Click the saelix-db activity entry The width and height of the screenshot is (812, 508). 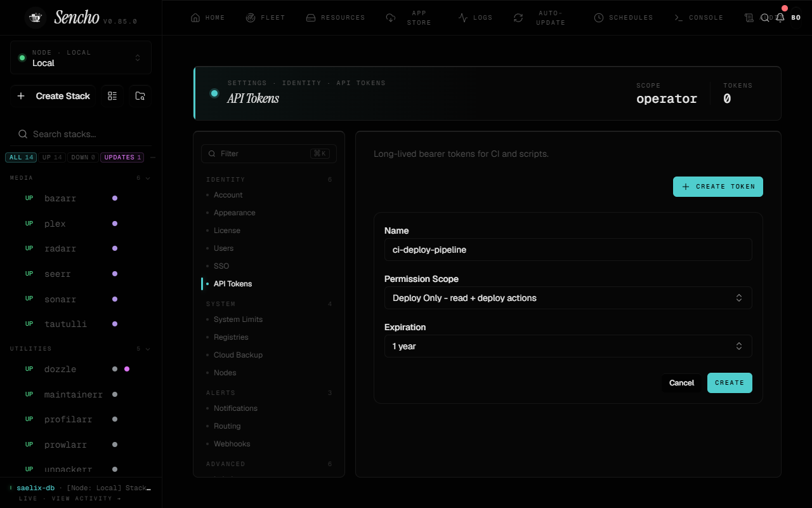[x=81, y=488]
